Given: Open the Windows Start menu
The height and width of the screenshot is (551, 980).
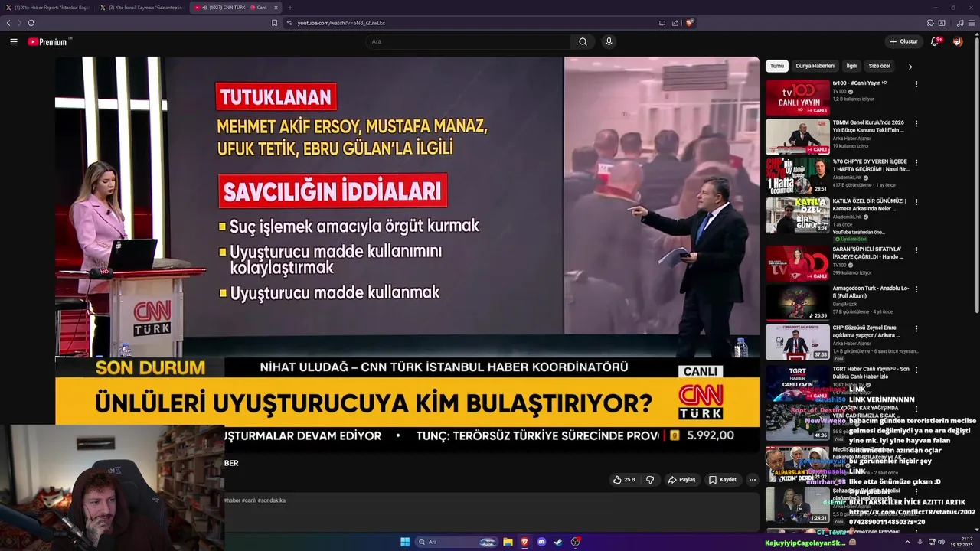Looking at the screenshot, I should tap(405, 542).
